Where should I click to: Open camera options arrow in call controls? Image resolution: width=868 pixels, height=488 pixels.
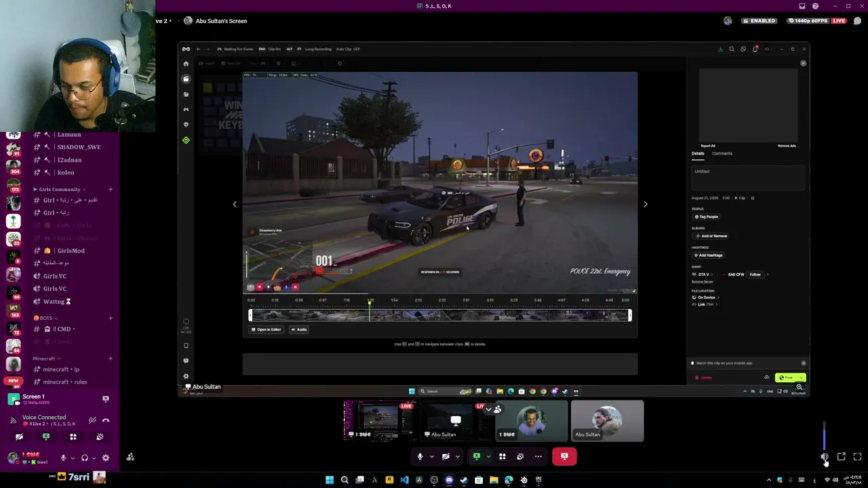(x=457, y=457)
